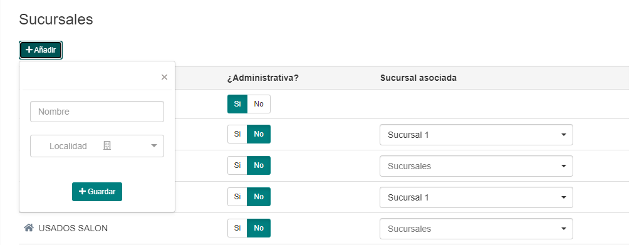Click the plus icon on Guardar button
644x245 pixels.
pos(82,191)
